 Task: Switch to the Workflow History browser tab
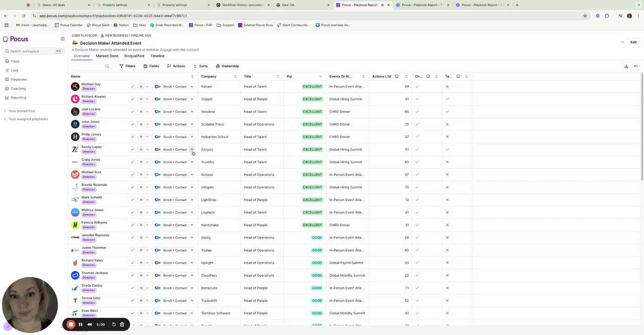pos(243,5)
